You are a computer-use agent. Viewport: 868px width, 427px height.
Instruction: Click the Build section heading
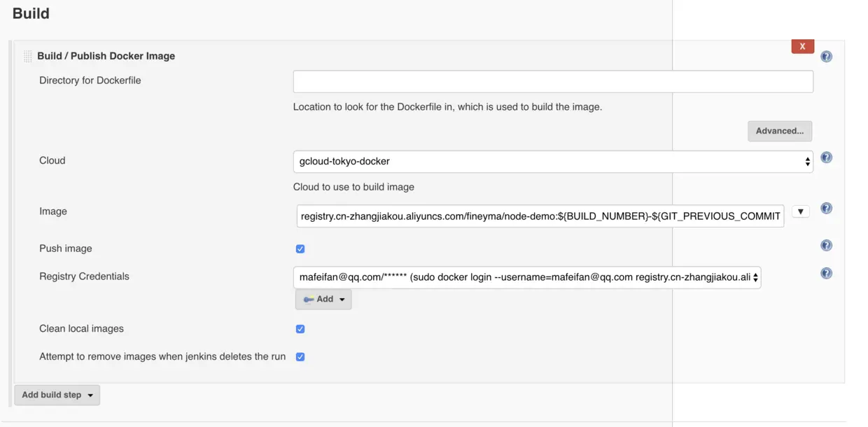tap(31, 13)
